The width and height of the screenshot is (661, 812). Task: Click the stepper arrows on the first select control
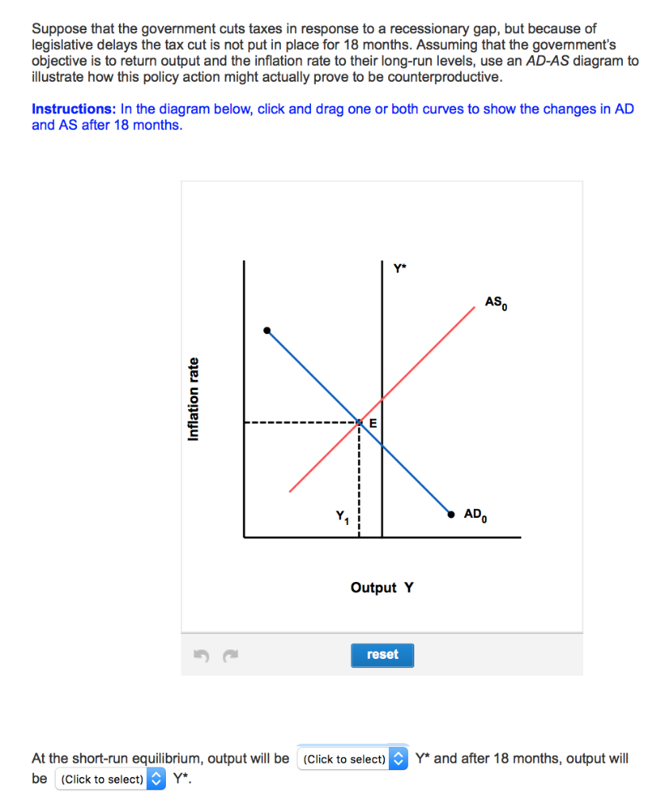399,759
